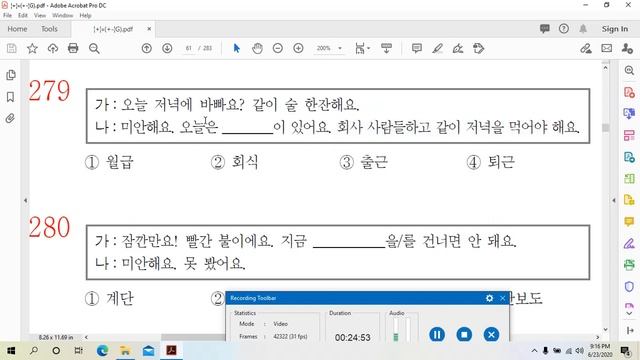Viewport: 640px width, 360px height.
Task: Click the scroll down arrow of vertical scrollbar
Action: coord(605,329)
